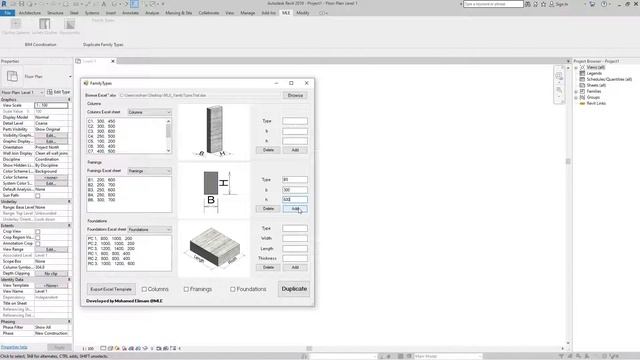Image resolution: width=640 pixels, height=360 pixels.
Task: Toggle the Crop View checkbox
Action: 38,231
